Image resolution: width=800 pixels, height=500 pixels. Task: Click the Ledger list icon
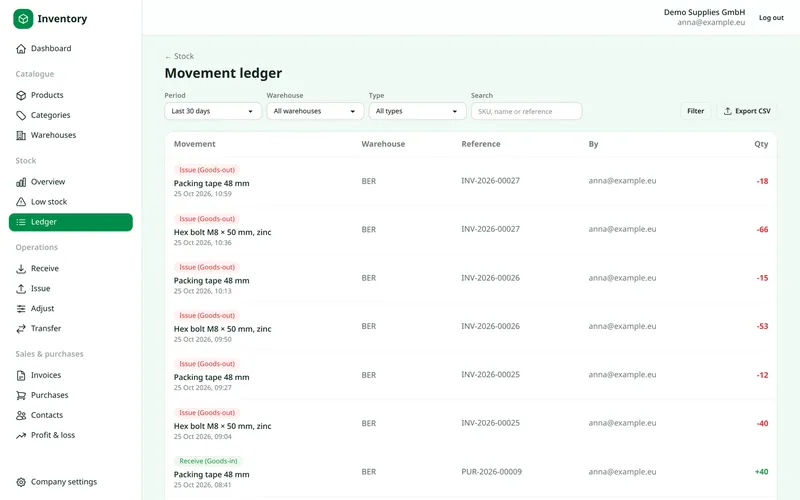click(x=21, y=222)
